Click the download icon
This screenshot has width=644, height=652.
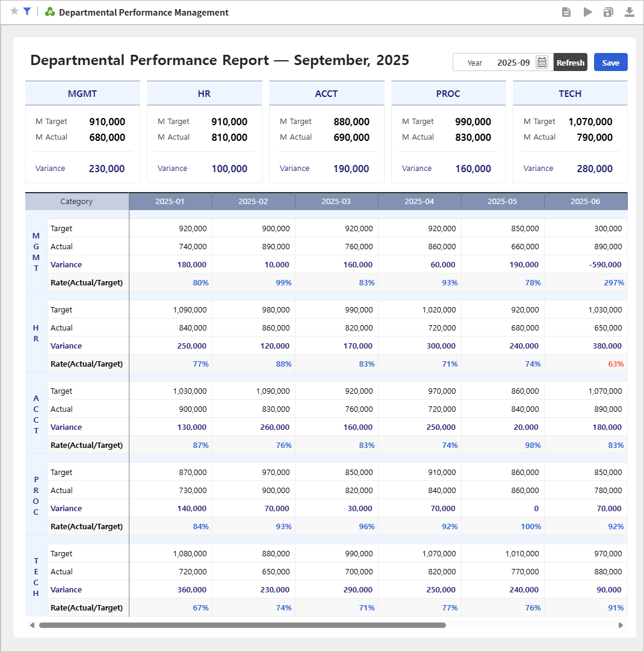click(x=629, y=12)
